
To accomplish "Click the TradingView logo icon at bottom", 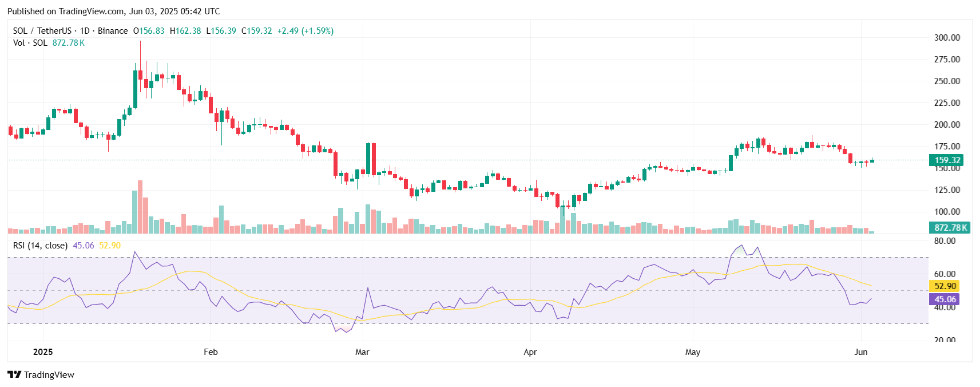I will [14, 374].
